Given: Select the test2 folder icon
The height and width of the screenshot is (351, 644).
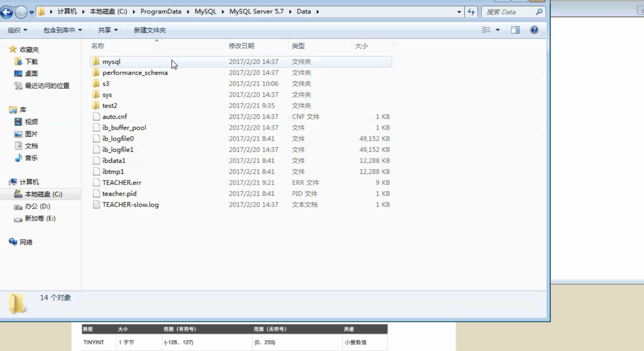Looking at the screenshot, I should pos(96,105).
